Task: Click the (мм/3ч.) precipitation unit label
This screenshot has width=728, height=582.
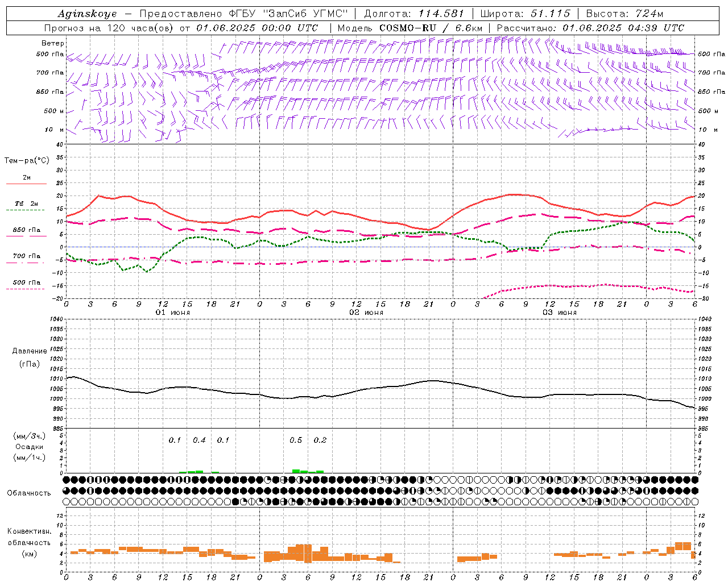Action: pyautogui.click(x=30, y=436)
